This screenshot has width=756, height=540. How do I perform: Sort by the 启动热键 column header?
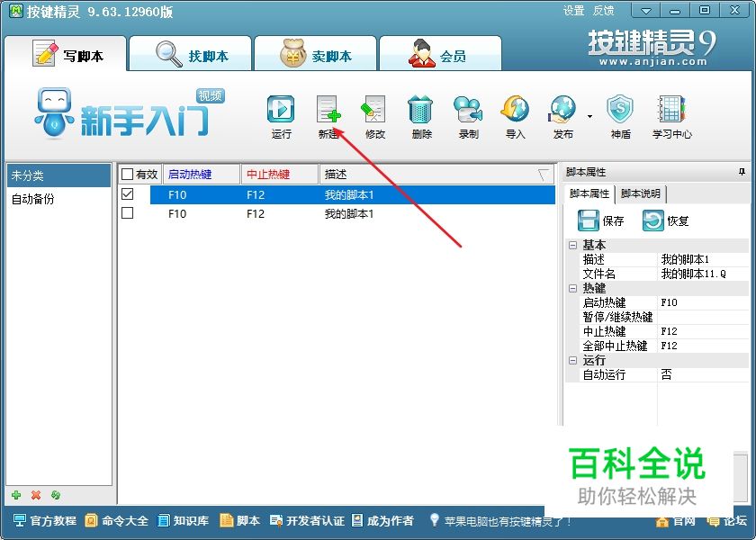pos(202,174)
